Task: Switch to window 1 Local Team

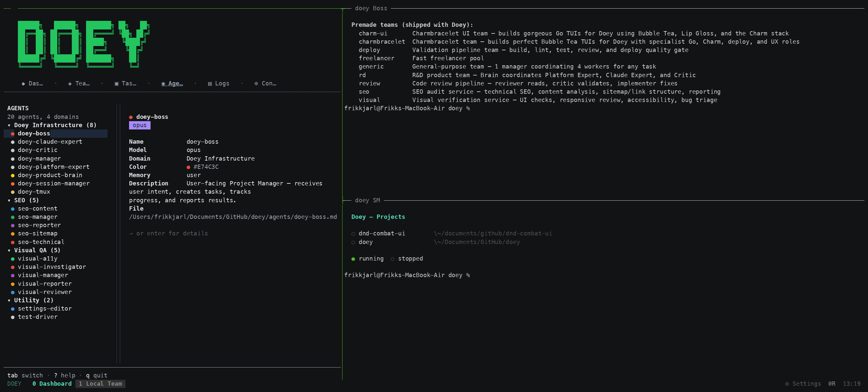Action: pyautogui.click(x=100, y=384)
